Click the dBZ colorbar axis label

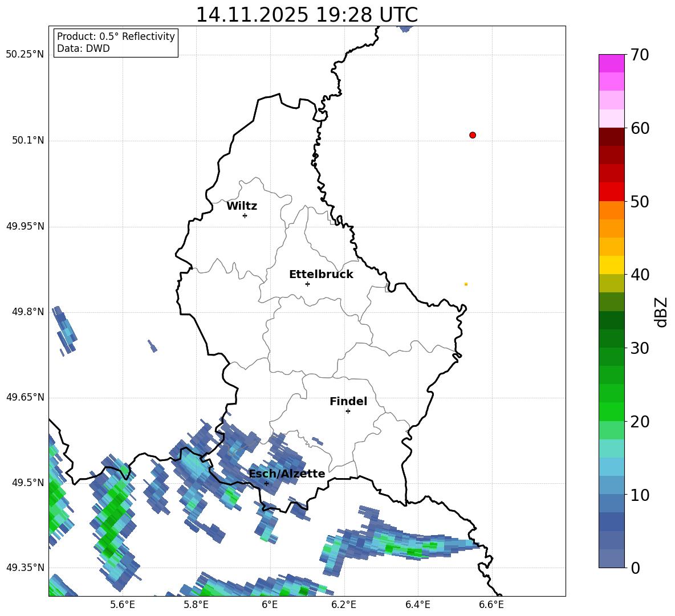[x=662, y=312]
